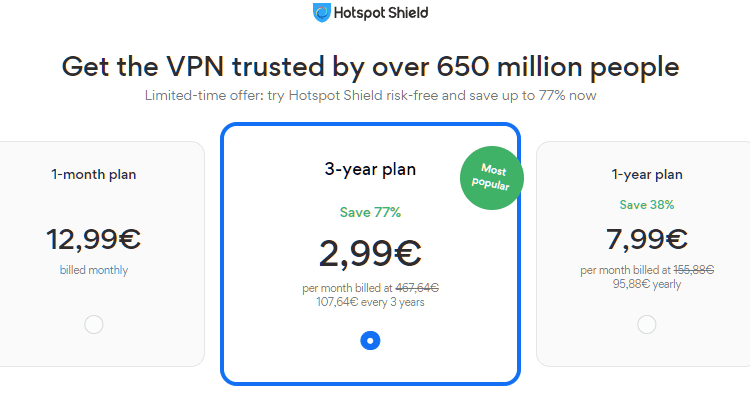This screenshot has height=413, width=750.
Task: Select the 1-year plan radio button
Action: point(647,324)
